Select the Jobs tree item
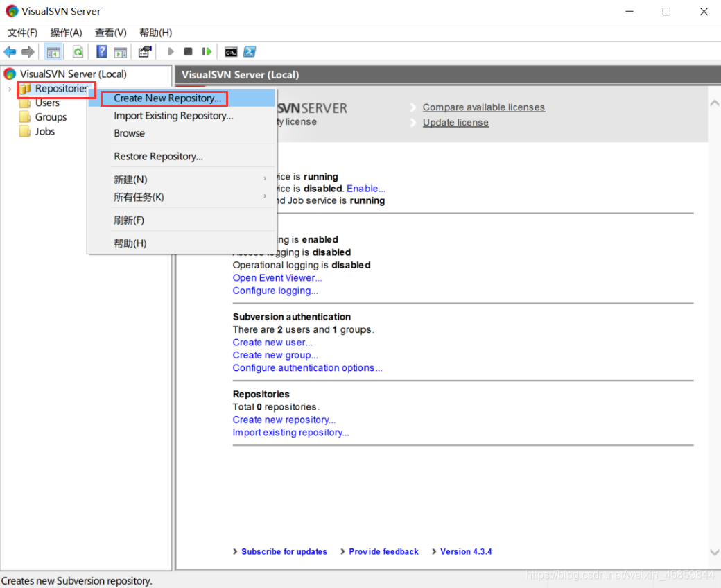 click(x=45, y=132)
